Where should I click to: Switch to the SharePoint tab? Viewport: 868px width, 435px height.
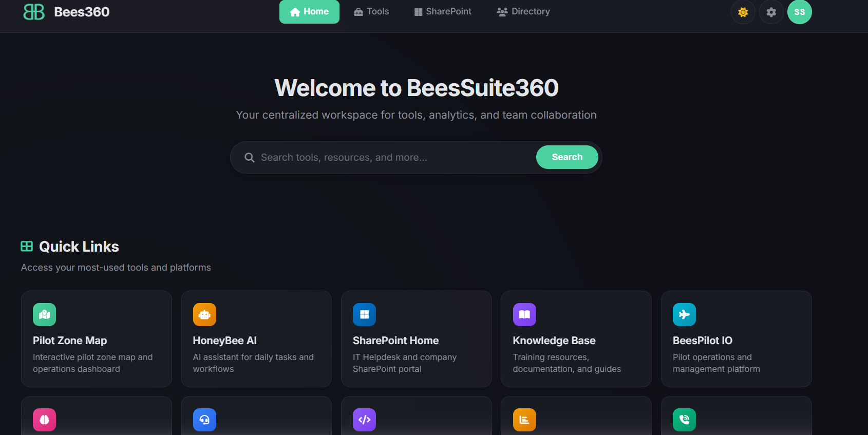pos(443,12)
